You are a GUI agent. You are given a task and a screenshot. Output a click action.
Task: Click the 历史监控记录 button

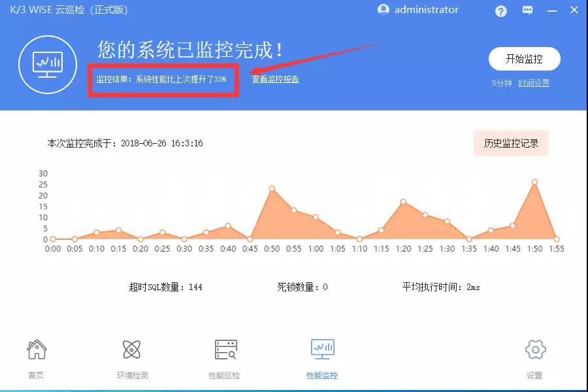click(x=511, y=143)
